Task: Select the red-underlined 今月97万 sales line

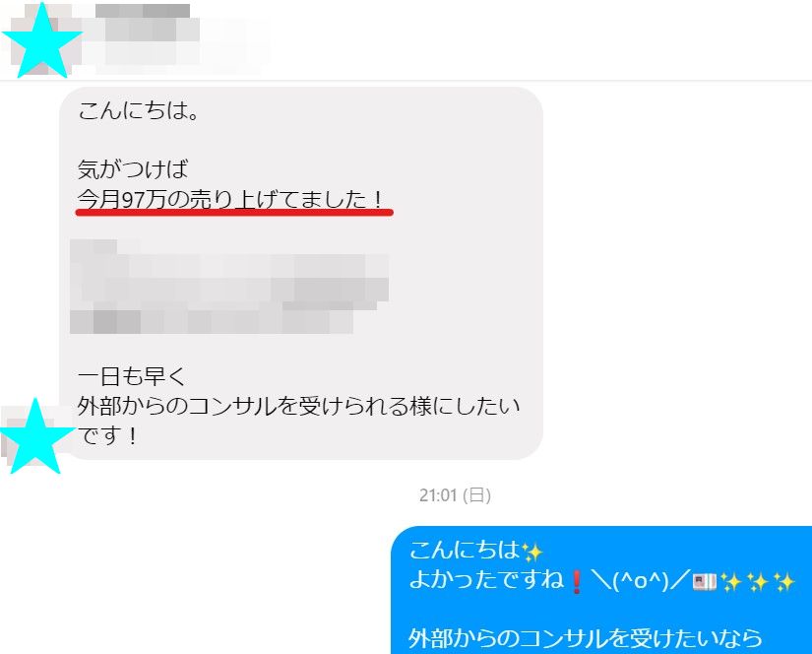Action: click(x=230, y=199)
